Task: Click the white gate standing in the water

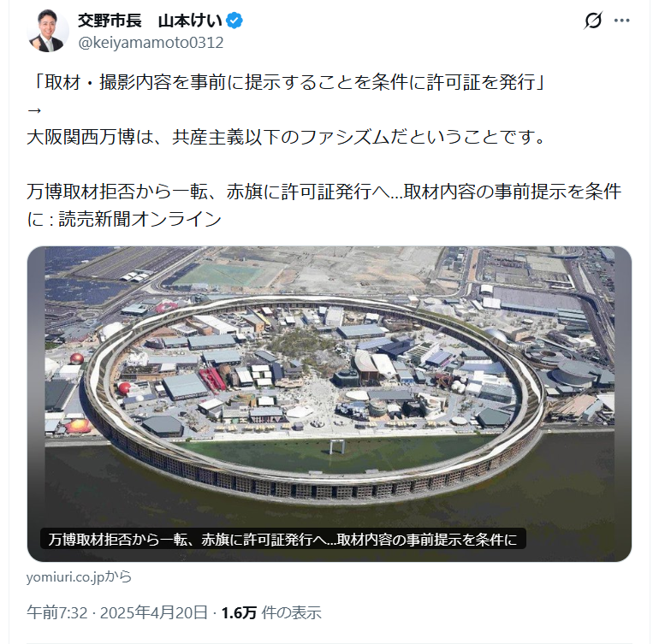Action: [x=336, y=446]
